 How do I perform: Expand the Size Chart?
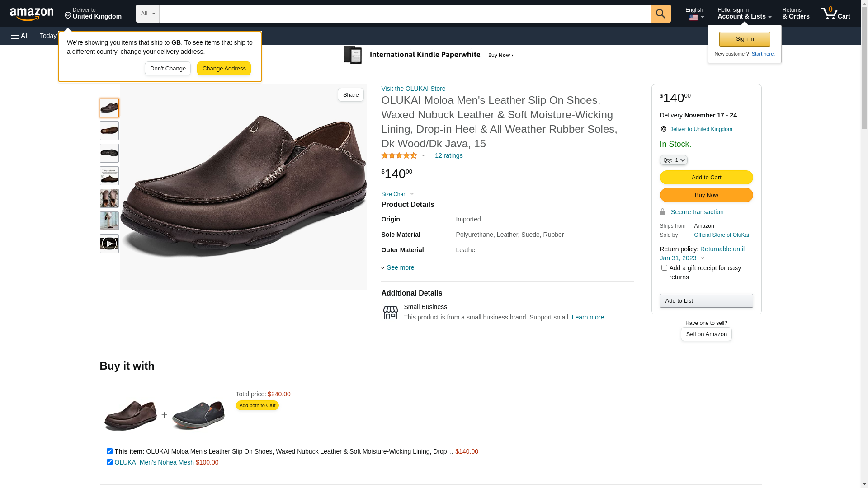point(397,194)
